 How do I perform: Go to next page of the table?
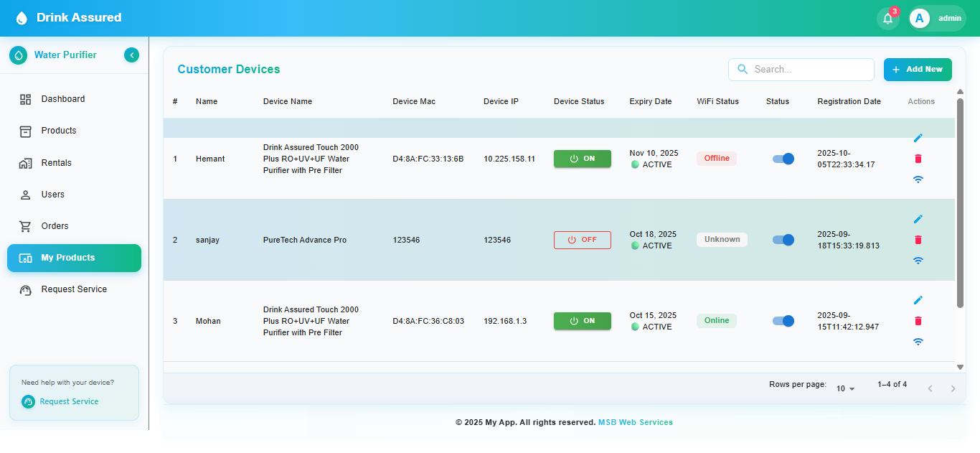(953, 388)
